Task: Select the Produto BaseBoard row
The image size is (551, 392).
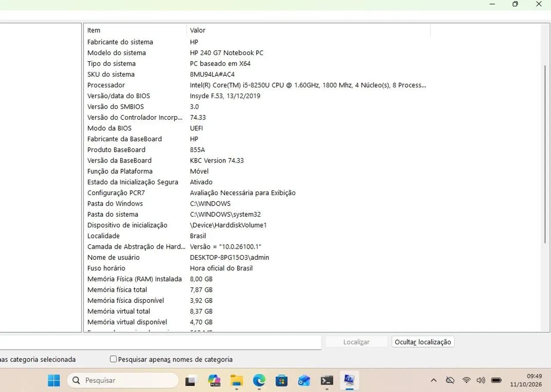Action: pos(257,150)
